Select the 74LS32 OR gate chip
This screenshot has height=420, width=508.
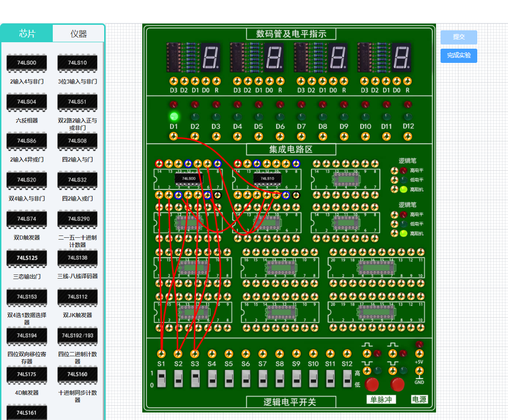(78, 180)
